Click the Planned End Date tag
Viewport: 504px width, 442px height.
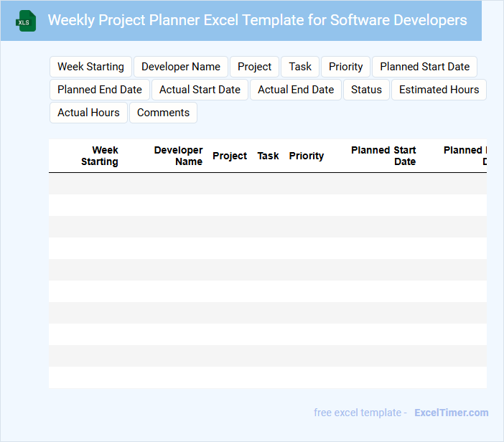click(x=100, y=90)
